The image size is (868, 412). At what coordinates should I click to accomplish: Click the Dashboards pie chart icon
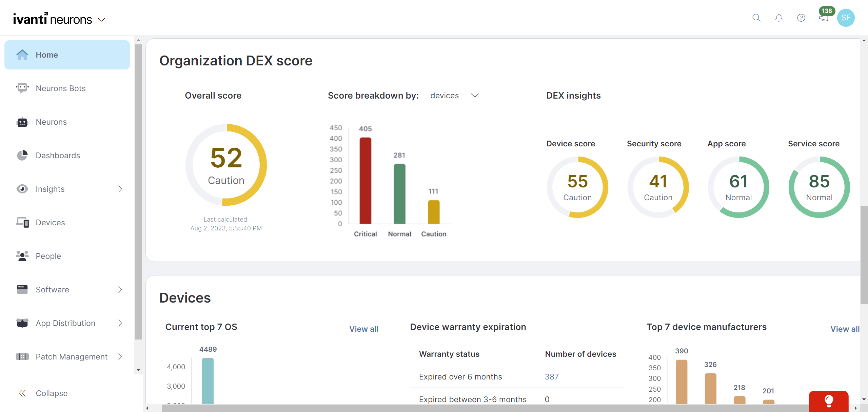click(22, 156)
